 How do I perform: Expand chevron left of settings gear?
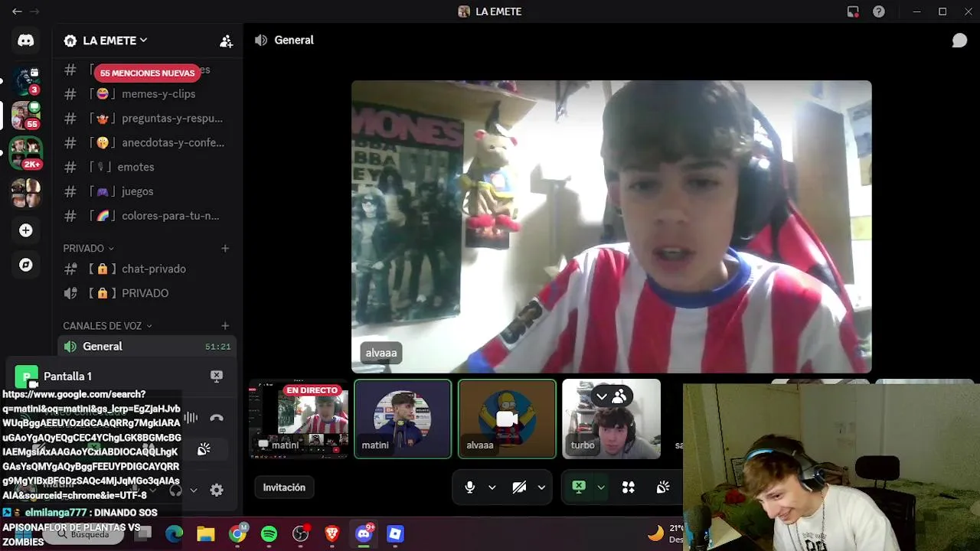point(194,490)
